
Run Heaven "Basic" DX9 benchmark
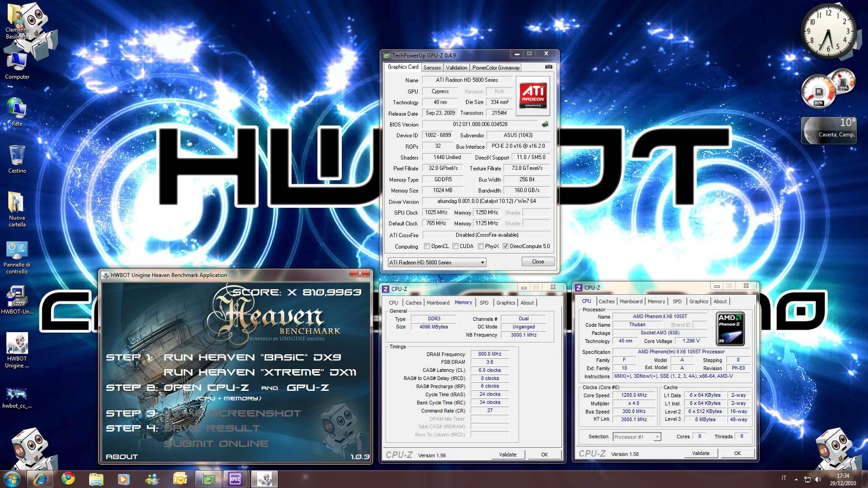252,357
